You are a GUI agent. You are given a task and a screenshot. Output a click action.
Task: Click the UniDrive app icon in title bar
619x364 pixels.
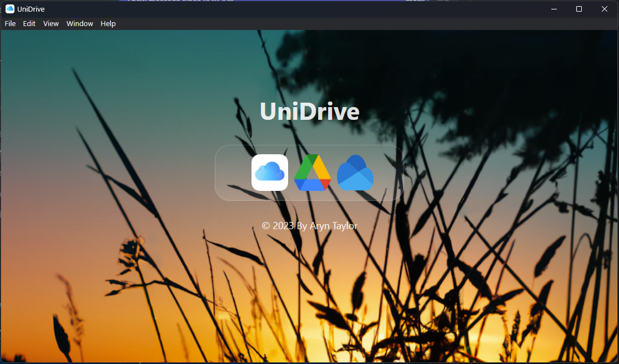click(9, 9)
